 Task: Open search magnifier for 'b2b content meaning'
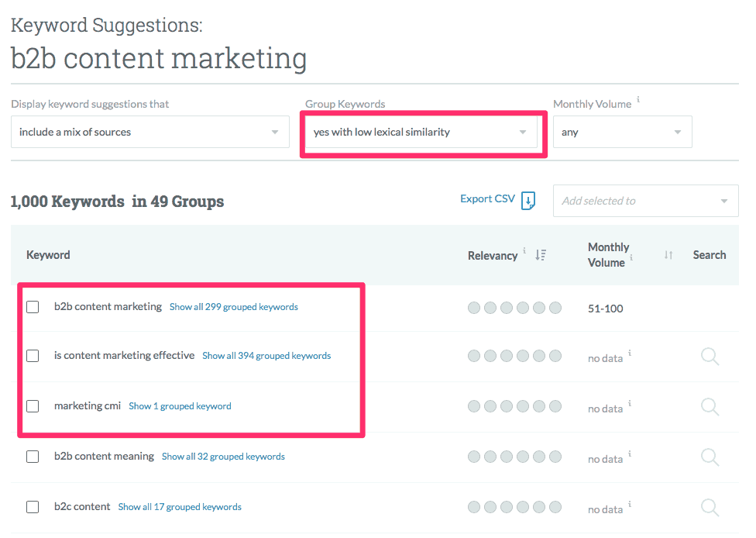(710, 457)
